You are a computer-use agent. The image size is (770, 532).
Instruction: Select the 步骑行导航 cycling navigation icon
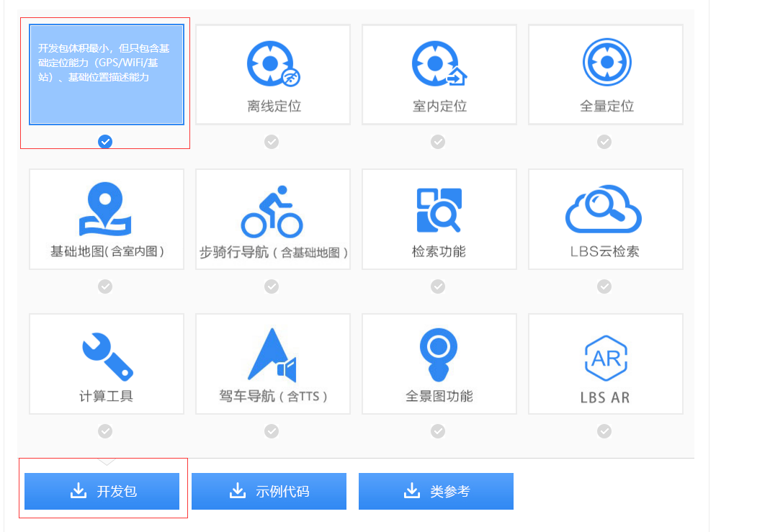[272, 209]
